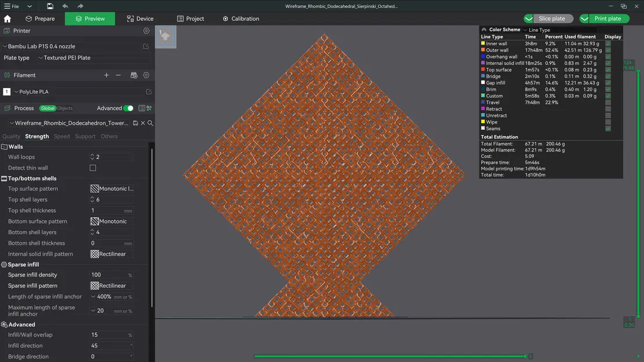The width and height of the screenshot is (644, 362).
Task: Hide Outer wall lines in display
Action: [x=608, y=50]
